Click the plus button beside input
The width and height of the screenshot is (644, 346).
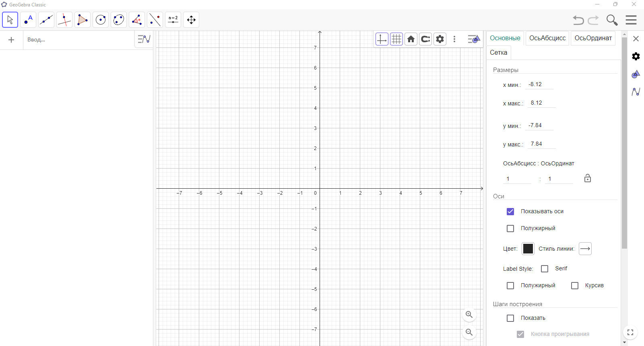tap(11, 40)
